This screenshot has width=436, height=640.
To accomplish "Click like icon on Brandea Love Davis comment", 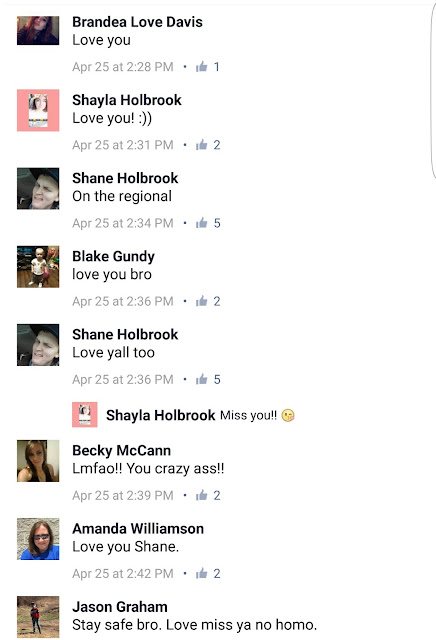I will 201,67.
